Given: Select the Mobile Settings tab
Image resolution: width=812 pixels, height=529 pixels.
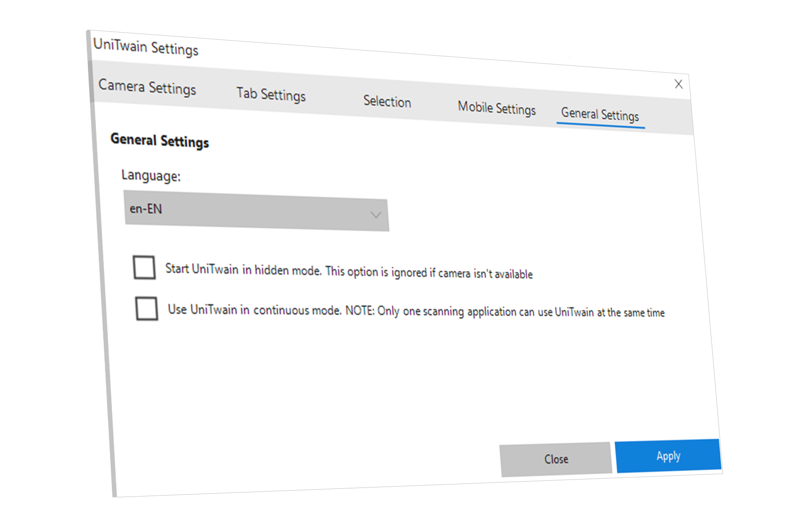Looking at the screenshot, I should pos(496,108).
